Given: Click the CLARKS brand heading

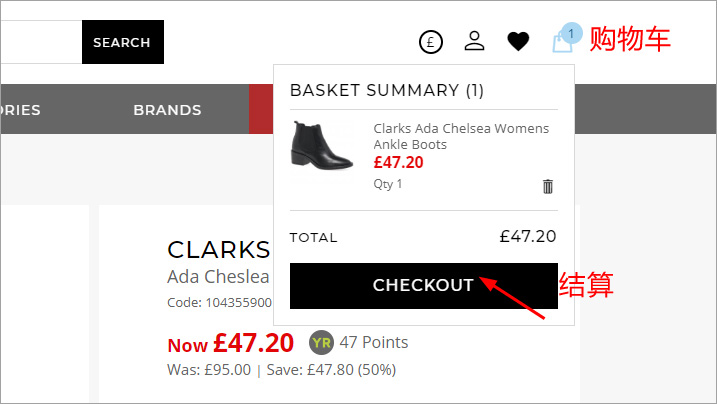Looking at the screenshot, I should 218,250.
